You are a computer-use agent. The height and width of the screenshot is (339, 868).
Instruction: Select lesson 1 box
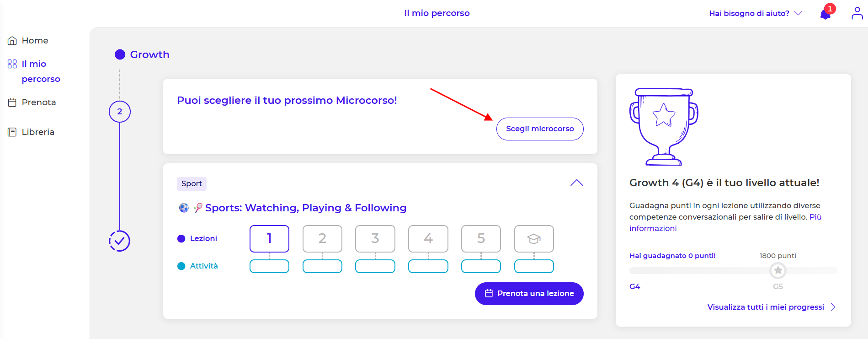tap(269, 238)
